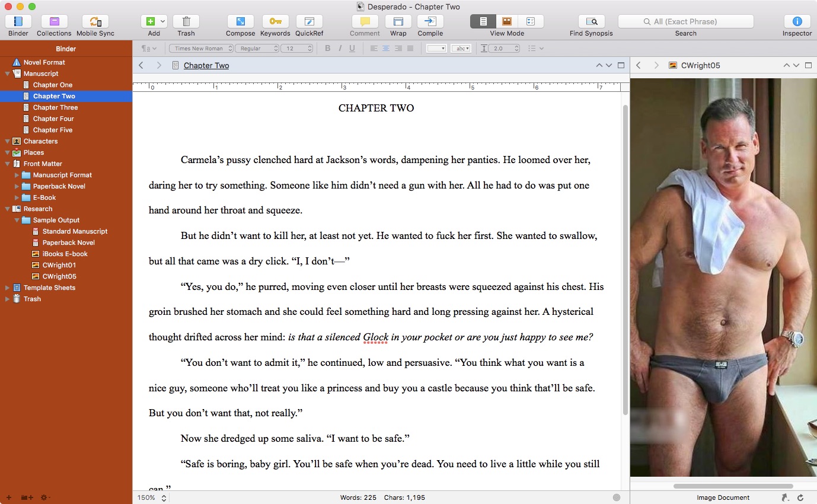This screenshot has width=817, height=504.
Task: Click the All (Exact Phrase) search field
Action: coord(685,21)
